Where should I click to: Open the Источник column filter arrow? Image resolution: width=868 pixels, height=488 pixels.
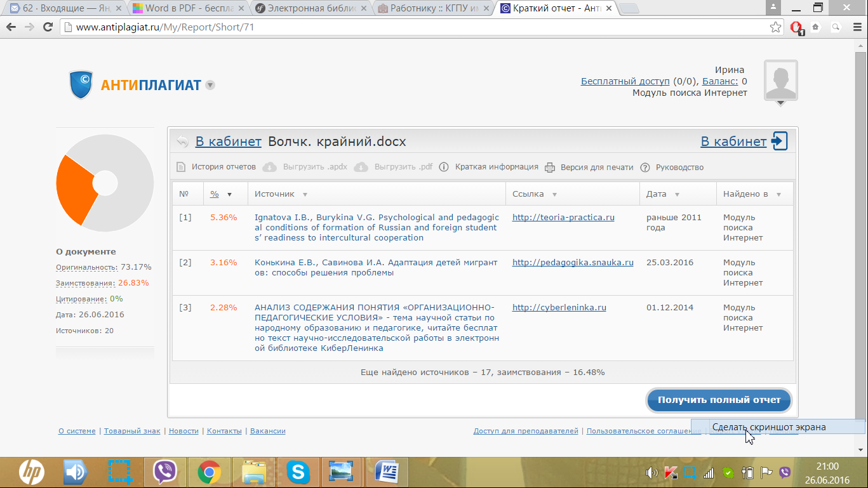(x=305, y=195)
